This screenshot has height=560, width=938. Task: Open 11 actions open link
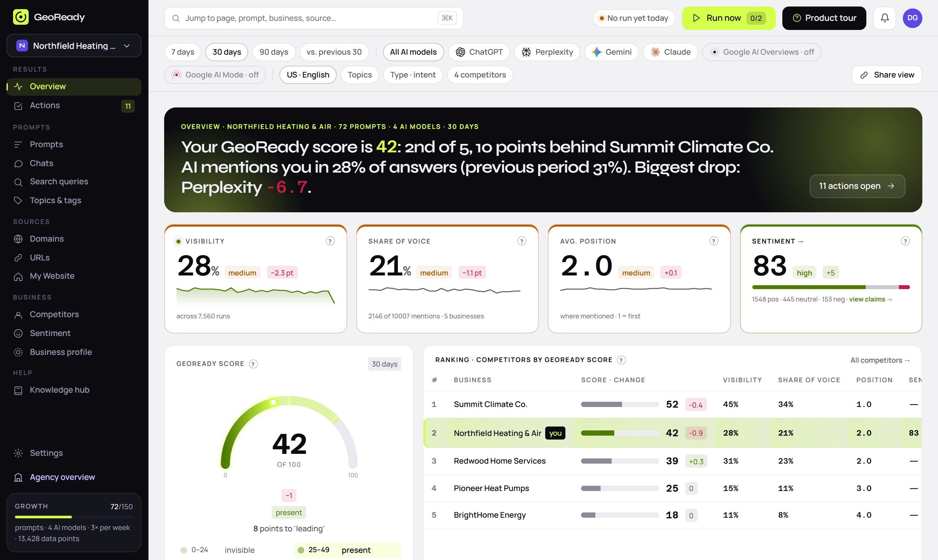point(857,186)
